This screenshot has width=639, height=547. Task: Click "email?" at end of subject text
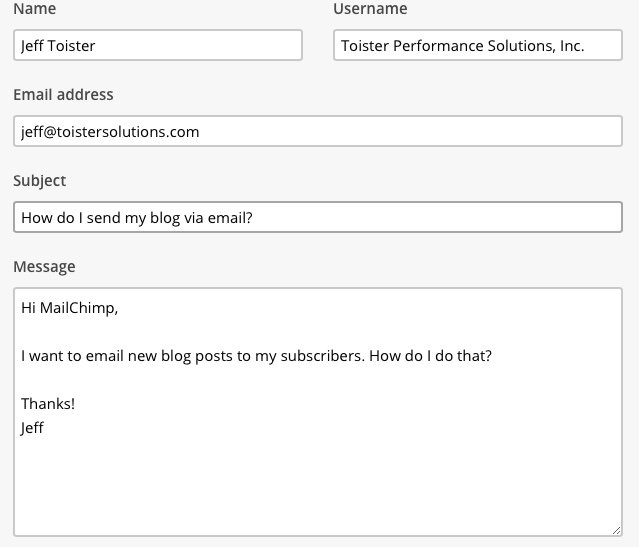click(x=230, y=218)
